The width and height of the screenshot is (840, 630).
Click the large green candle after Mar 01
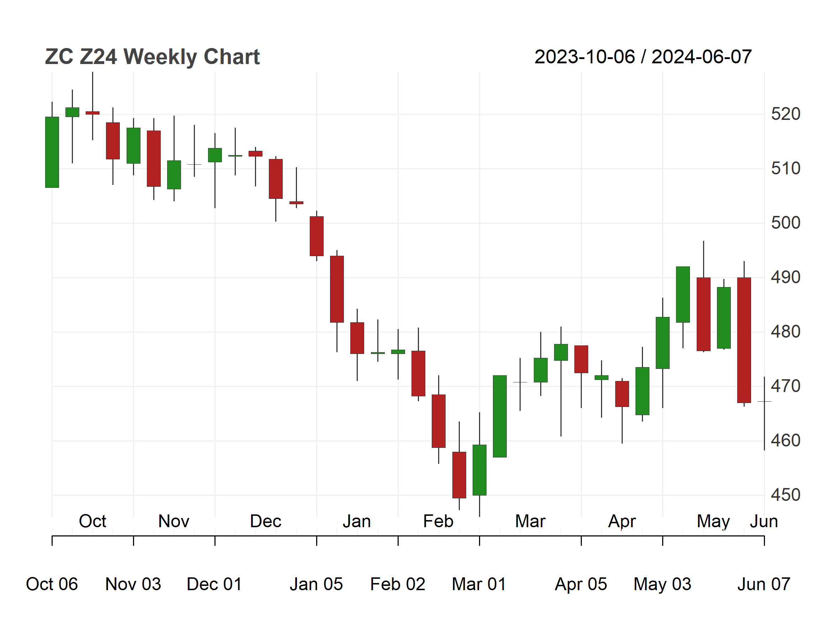[500, 416]
